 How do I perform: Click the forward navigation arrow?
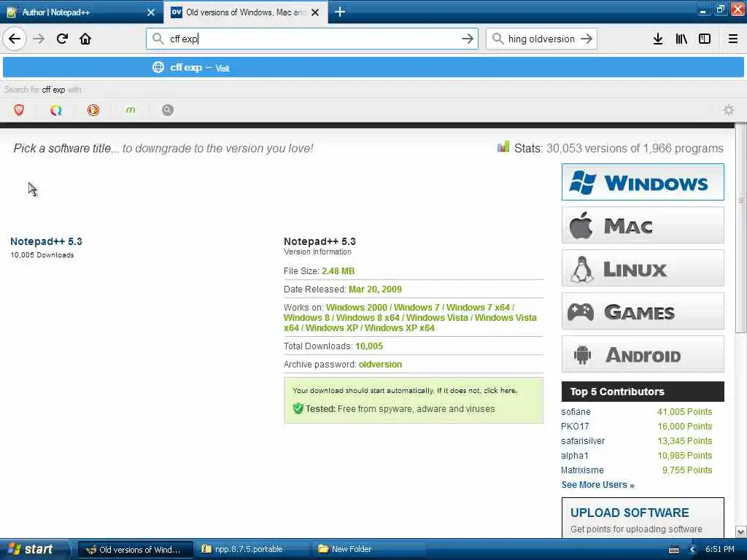pos(39,39)
